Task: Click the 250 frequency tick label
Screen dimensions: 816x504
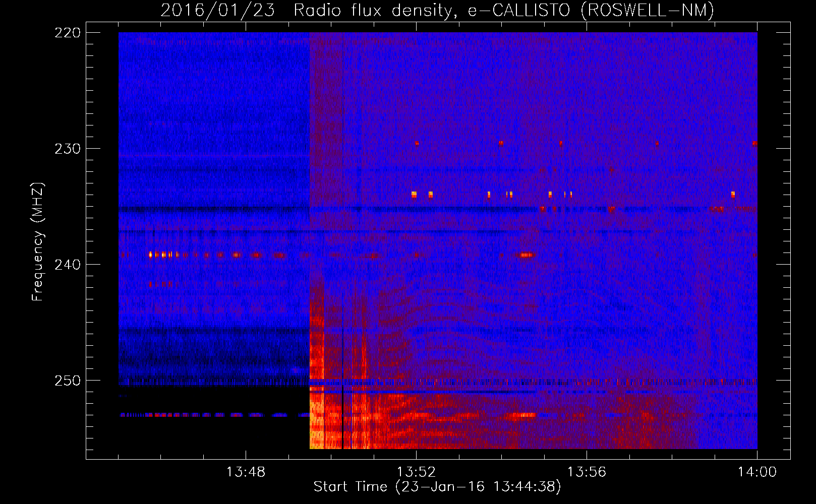Action: (x=67, y=381)
